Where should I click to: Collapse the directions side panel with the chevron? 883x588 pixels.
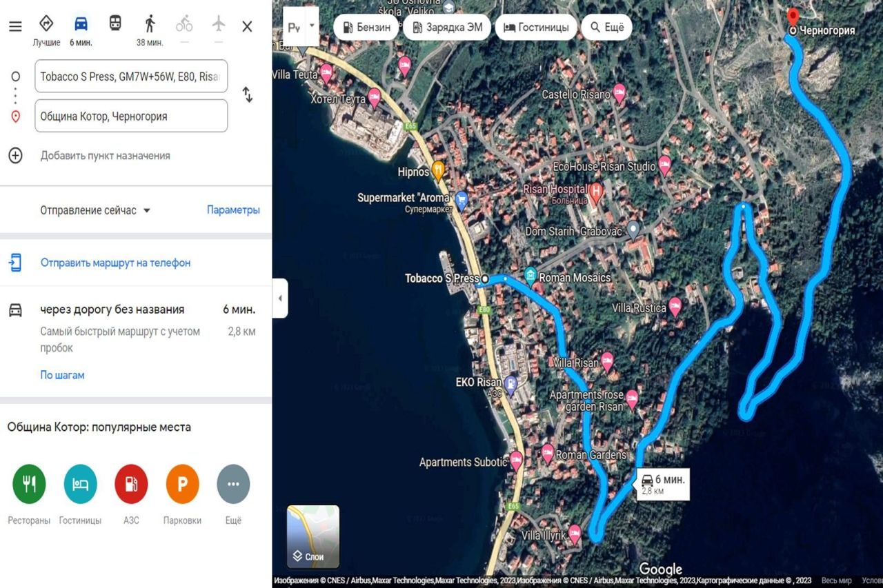[x=279, y=298]
